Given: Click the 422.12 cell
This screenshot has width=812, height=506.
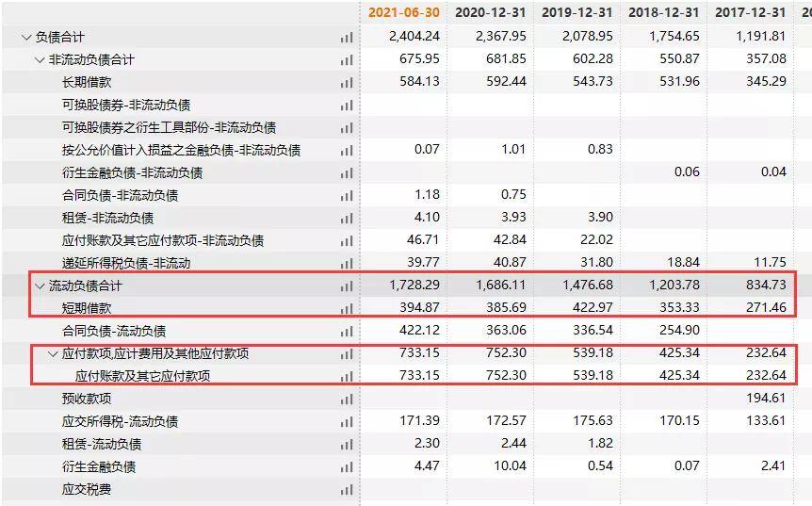Looking at the screenshot, I should [x=419, y=330].
